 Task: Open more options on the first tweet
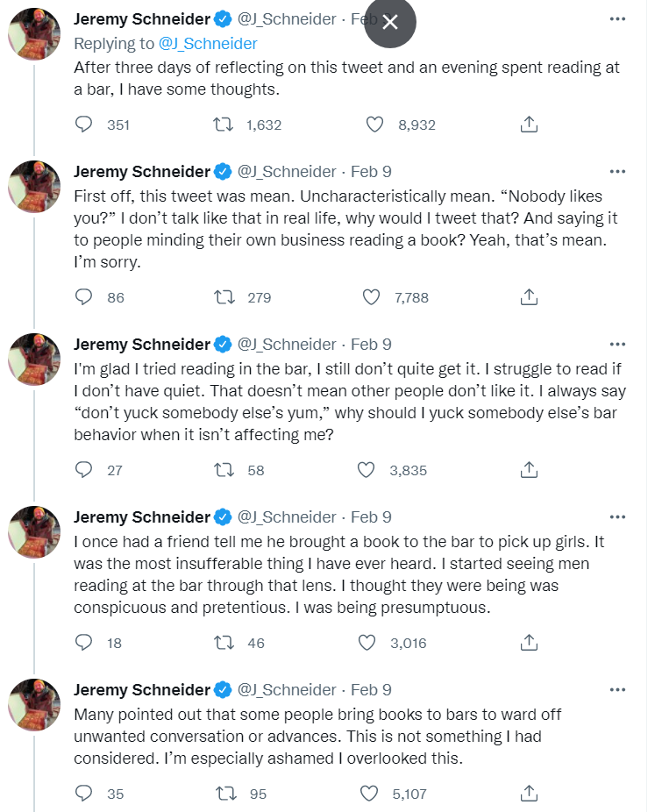(617, 19)
